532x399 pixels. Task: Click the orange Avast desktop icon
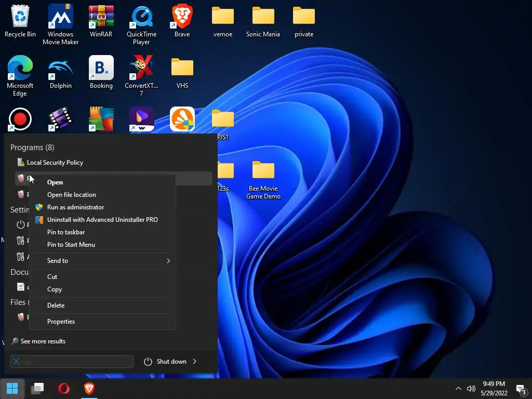182,119
